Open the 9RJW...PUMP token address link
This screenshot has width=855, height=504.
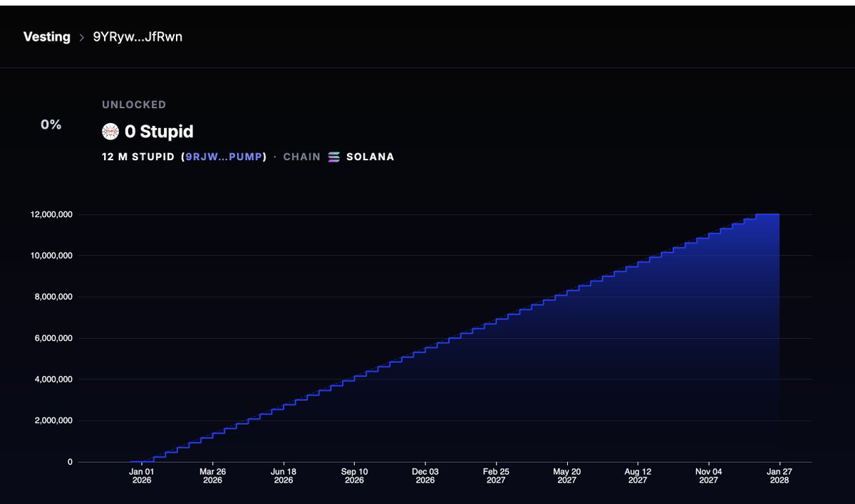click(x=225, y=157)
